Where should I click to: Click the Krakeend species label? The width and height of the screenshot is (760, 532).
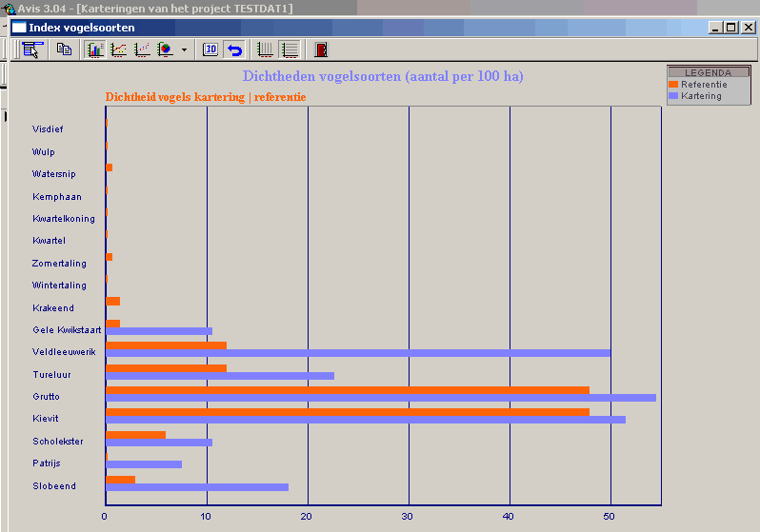(53, 308)
